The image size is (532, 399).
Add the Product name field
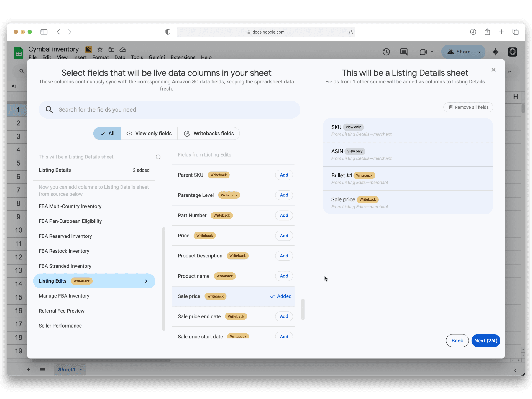(x=284, y=276)
